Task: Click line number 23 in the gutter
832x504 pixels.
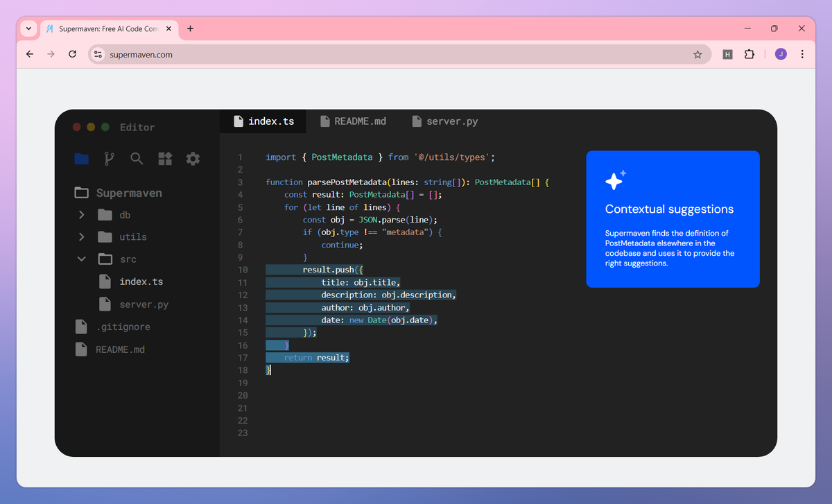Action: (242, 433)
